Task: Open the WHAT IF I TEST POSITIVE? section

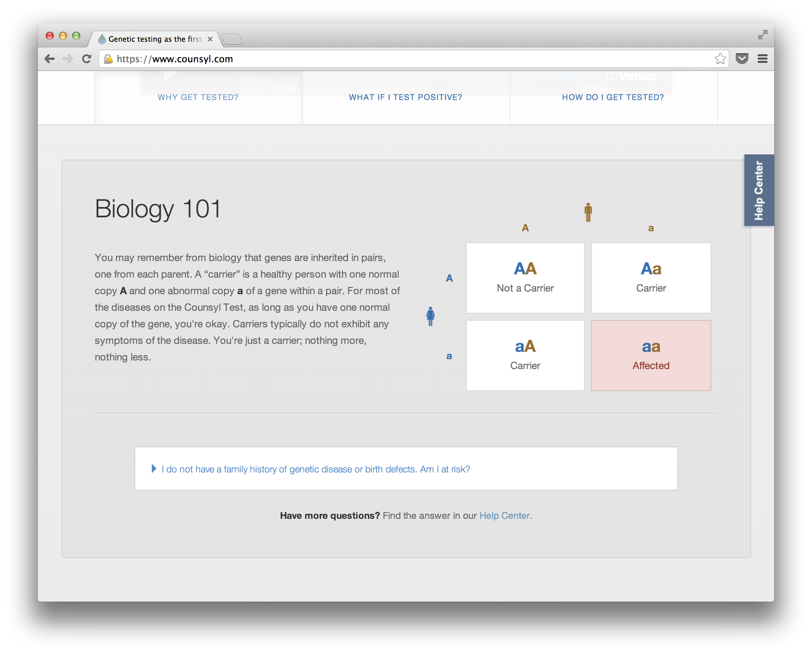Action: pyautogui.click(x=405, y=97)
